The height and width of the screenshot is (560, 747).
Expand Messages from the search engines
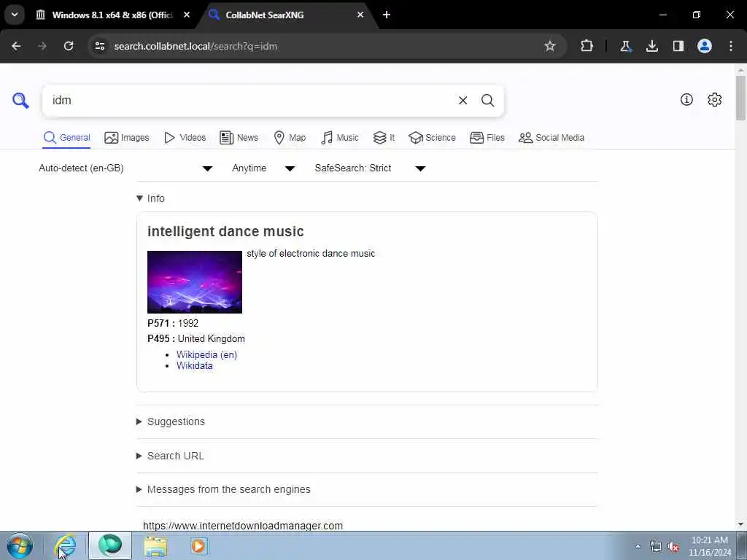coord(223,489)
